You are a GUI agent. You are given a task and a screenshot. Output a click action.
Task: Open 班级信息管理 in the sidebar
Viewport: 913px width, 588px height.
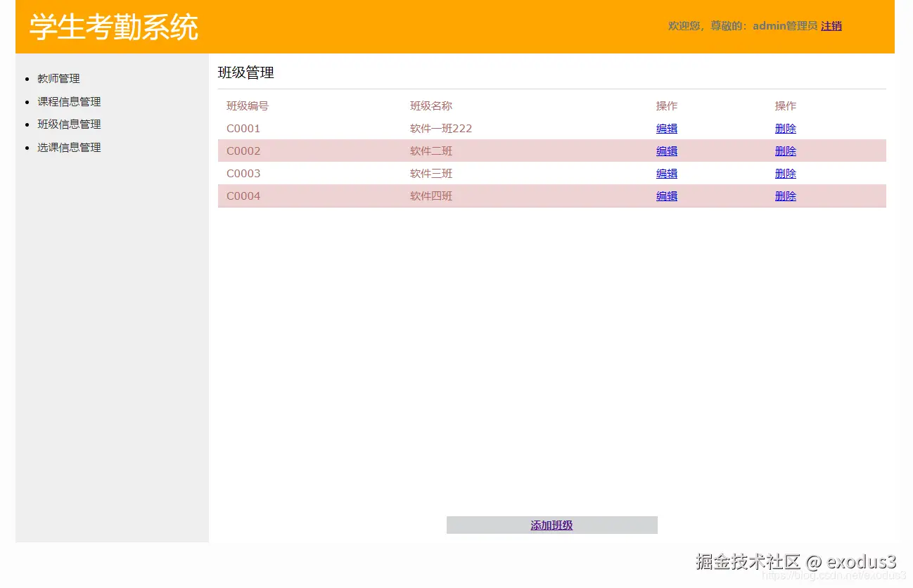point(69,124)
